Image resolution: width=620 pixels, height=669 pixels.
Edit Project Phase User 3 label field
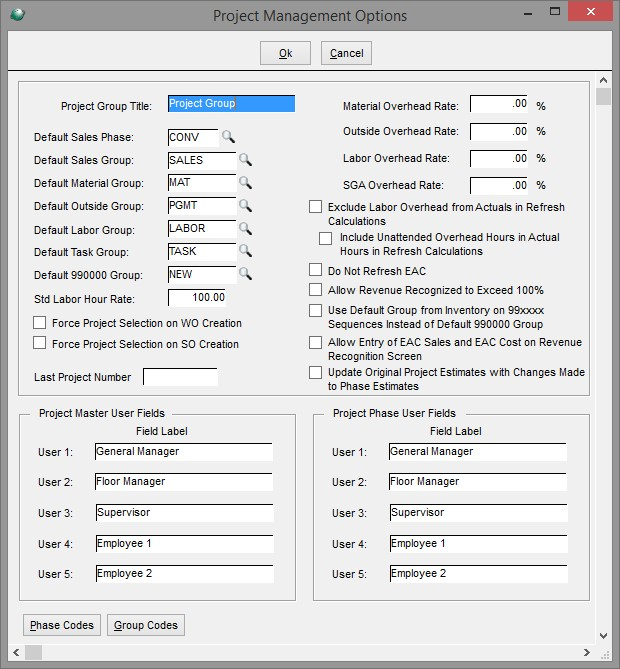478,513
